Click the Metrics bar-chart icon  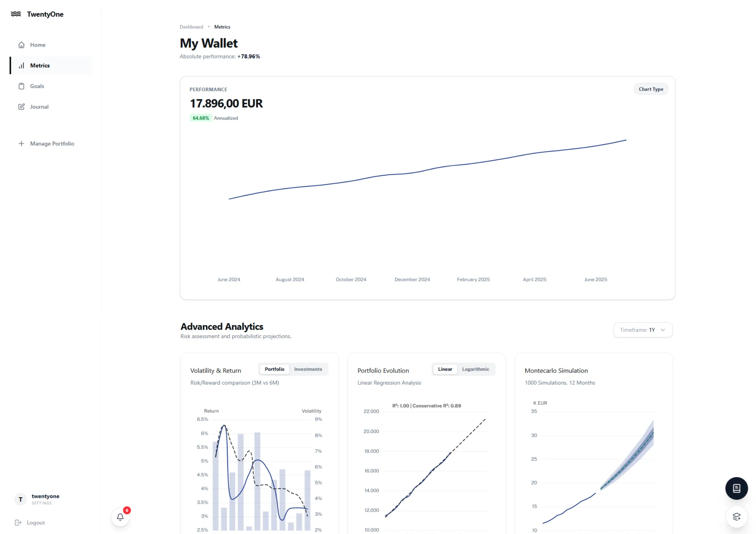(x=21, y=65)
